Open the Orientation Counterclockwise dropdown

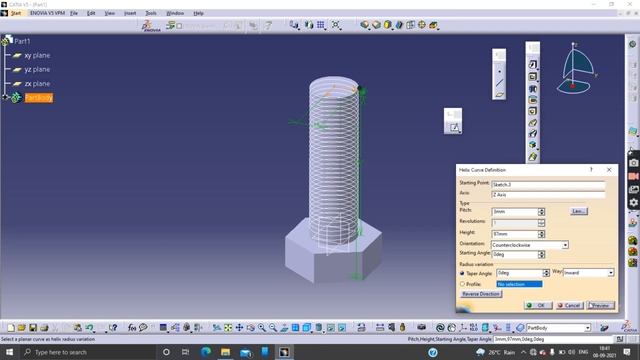(565, 245)
